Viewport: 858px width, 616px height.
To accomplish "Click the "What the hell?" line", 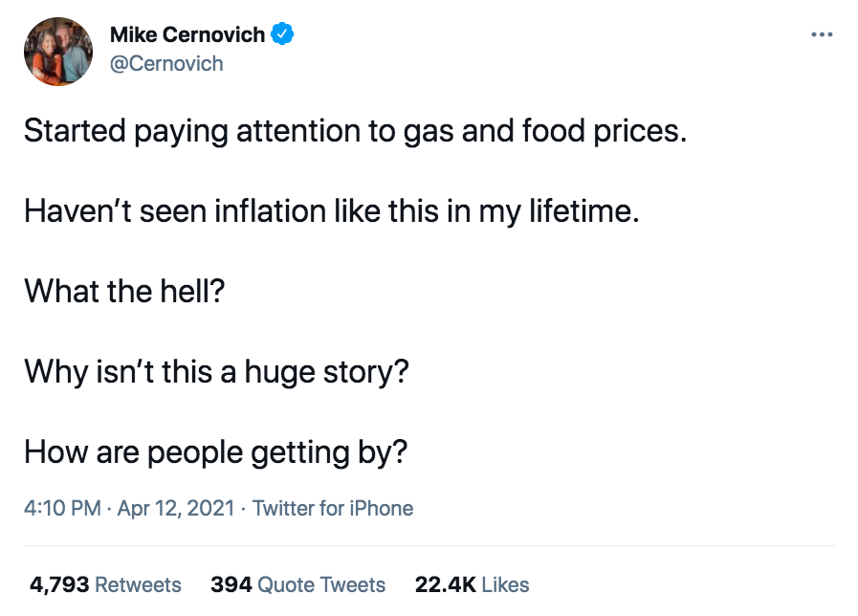I will [124, 290].
